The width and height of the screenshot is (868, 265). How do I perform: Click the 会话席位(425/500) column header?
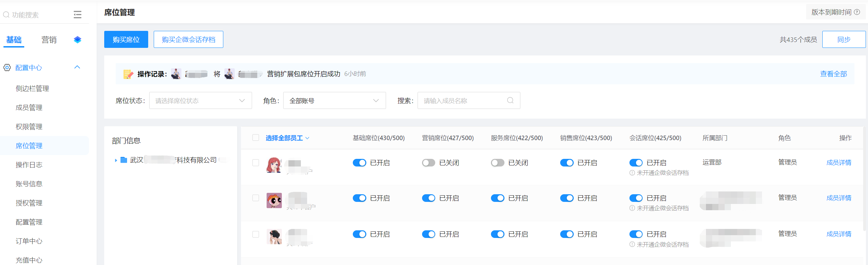pyautogui.click(x=655, y=138)
